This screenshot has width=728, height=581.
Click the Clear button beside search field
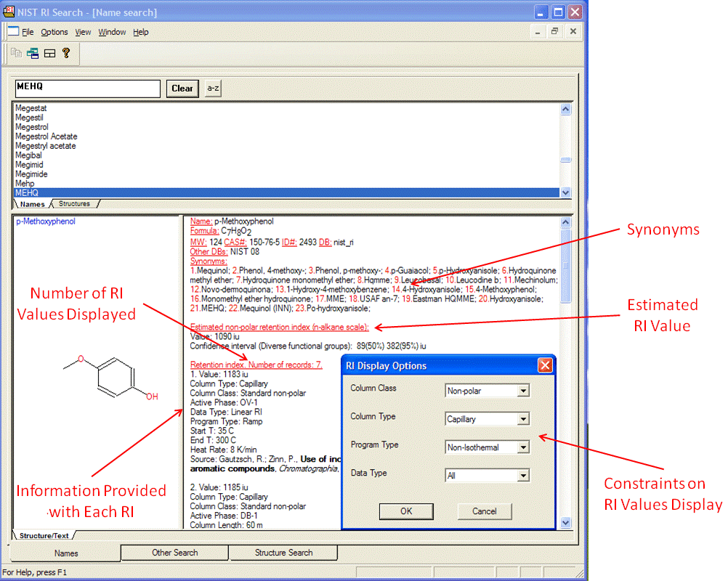(x=182, y=89)
